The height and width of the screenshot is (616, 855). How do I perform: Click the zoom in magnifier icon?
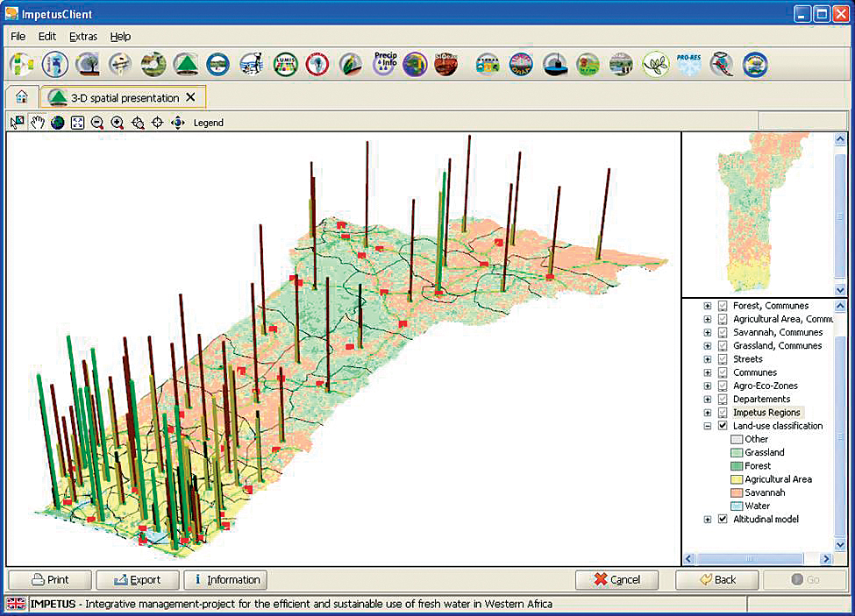(x=118, y=123)
